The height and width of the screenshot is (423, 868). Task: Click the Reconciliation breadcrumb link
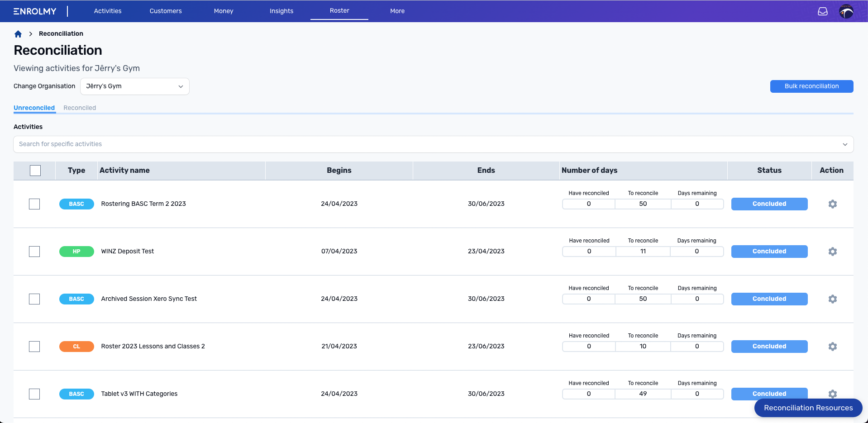pyautogui.click(x=61, y=33)
